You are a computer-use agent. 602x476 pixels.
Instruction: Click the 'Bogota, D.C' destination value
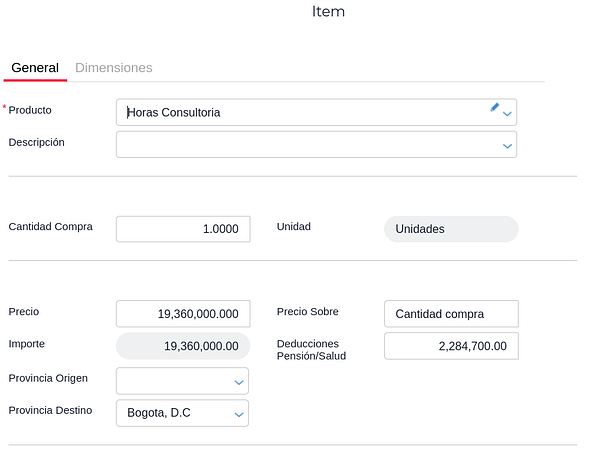[159, 413]
